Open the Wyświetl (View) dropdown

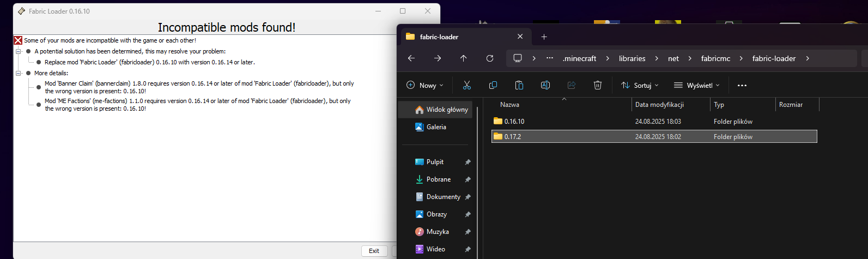697,85
